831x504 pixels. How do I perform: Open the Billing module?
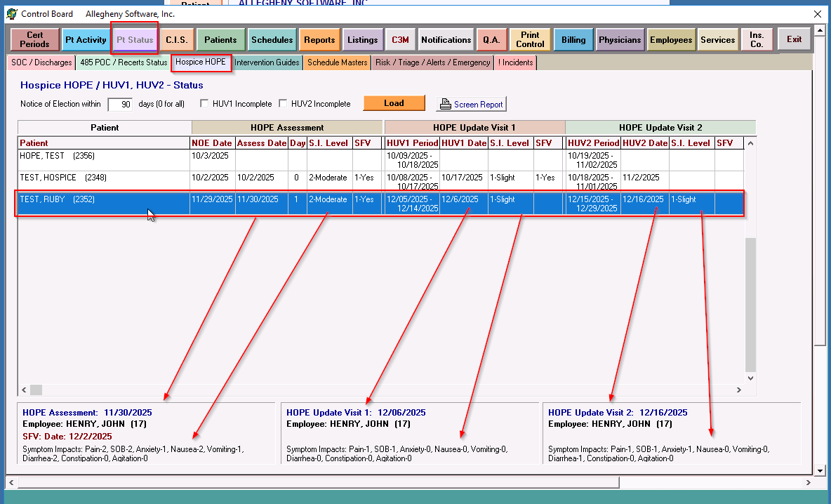(573, 40)
